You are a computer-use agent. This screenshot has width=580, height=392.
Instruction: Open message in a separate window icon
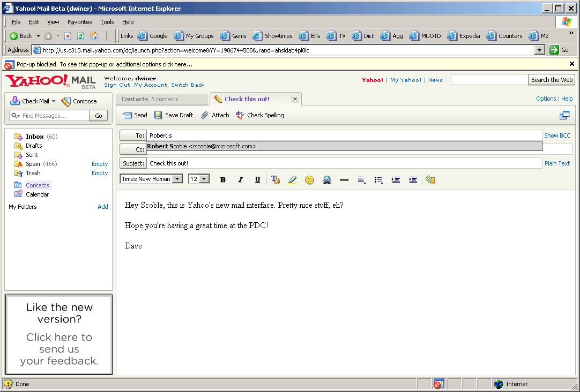point(564,115)
